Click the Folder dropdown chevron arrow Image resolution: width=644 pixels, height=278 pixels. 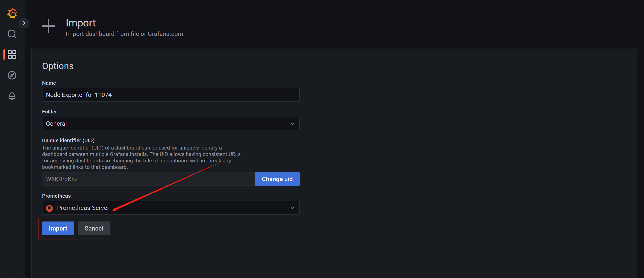click(292, 124)
